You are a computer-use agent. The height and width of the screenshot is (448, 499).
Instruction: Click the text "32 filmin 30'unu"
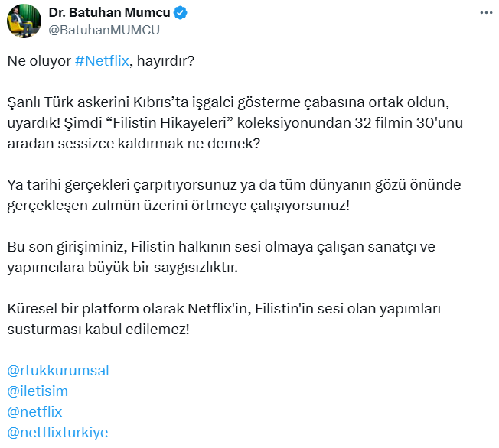409,123
